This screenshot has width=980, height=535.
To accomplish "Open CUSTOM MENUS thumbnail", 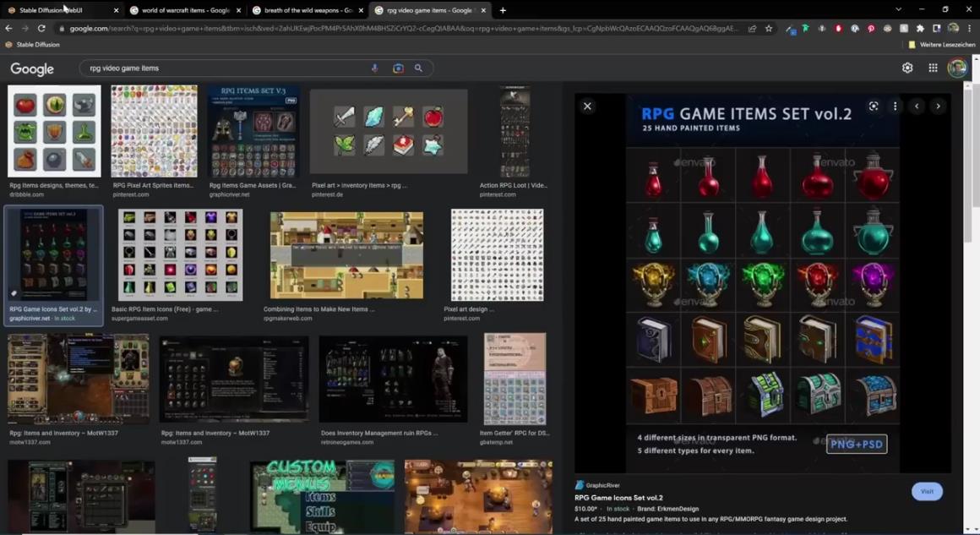I will tap(322, 497).
